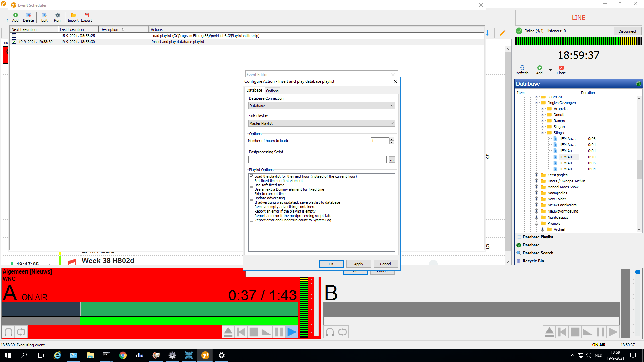Image resolution: width=644 pixels, height=362 pixels.
Task: Click the Run event gear icon
Action: point(57,15)
